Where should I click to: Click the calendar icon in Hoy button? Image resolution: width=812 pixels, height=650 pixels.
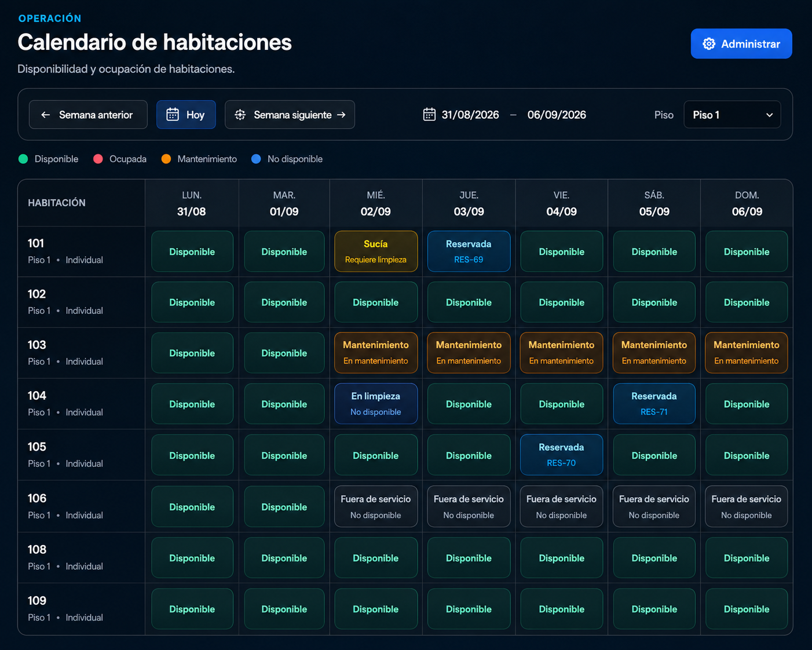173,115
